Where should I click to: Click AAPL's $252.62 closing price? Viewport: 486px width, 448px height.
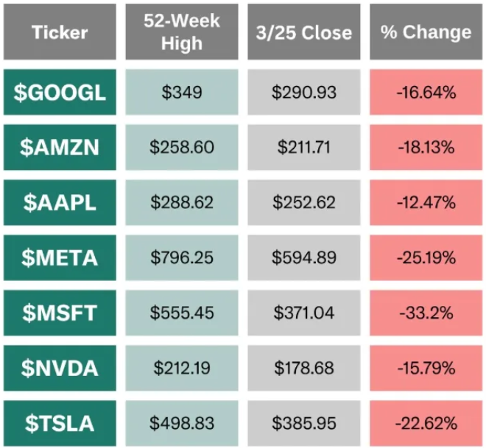click(x=304, y=202)
